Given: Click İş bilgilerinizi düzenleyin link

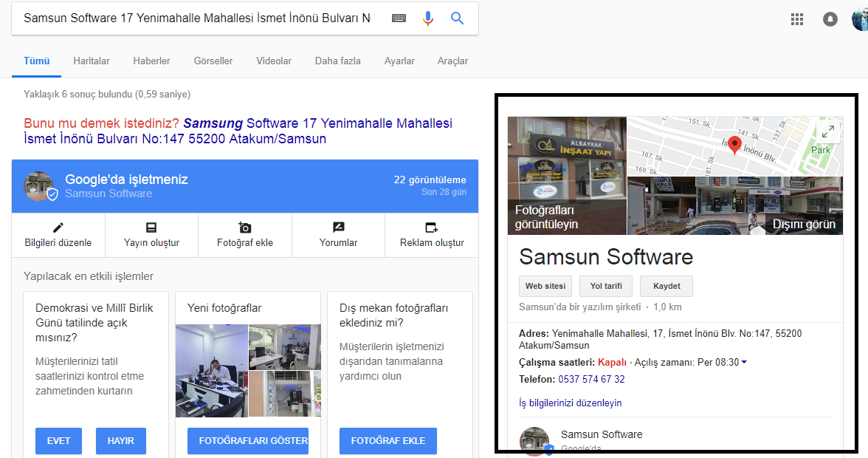Looking at the screenshot, I should [570, 403].
